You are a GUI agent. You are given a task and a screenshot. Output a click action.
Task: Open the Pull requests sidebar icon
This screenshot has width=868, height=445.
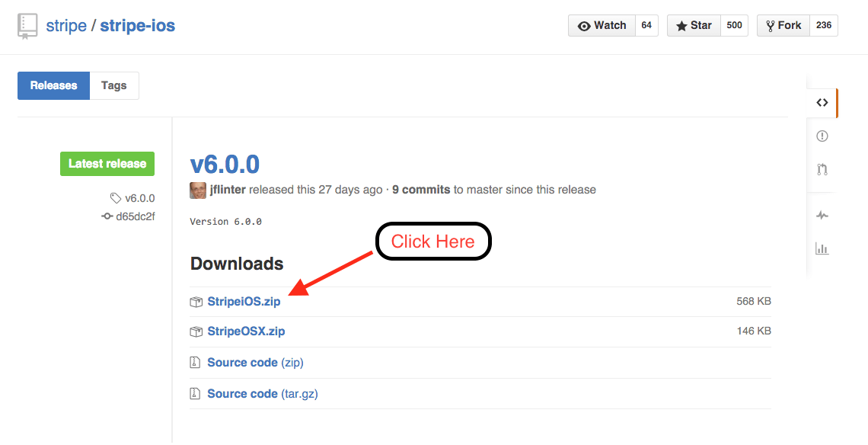[x=822, y=170]
